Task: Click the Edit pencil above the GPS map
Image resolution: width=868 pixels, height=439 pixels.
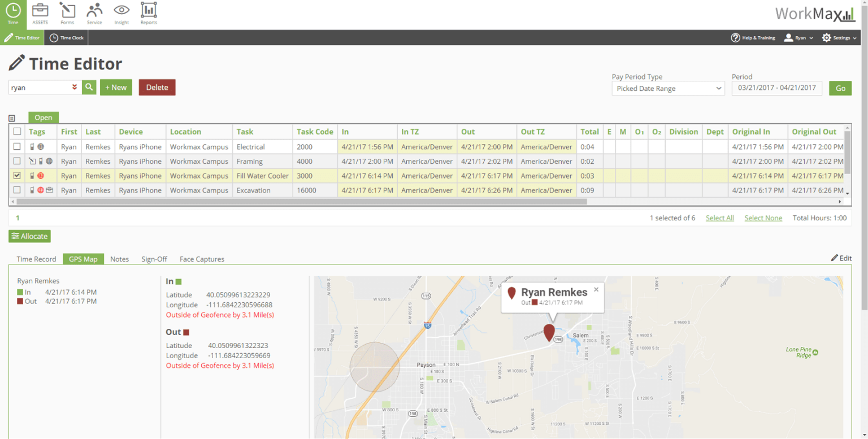Action: coord(841,258)
